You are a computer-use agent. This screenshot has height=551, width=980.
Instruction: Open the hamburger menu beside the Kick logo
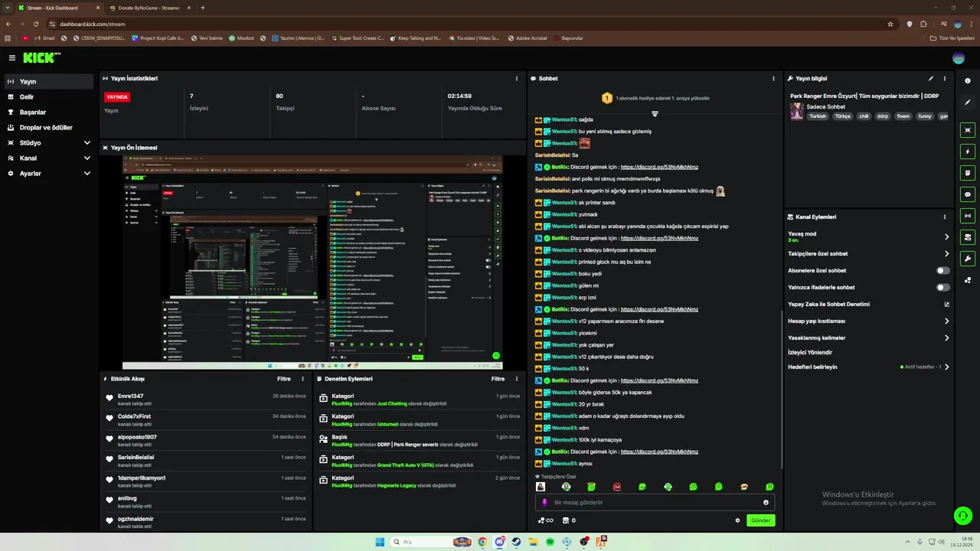pos(12,58)
